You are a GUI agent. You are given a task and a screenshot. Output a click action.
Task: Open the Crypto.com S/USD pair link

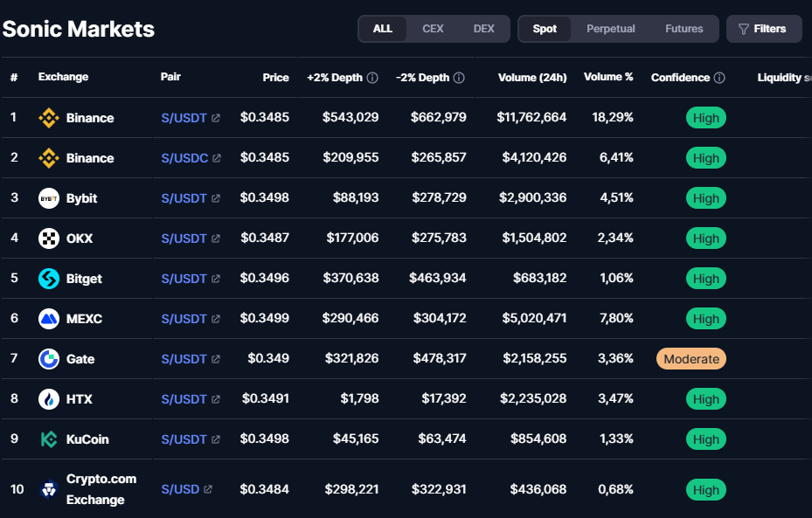tap(180, 489)
